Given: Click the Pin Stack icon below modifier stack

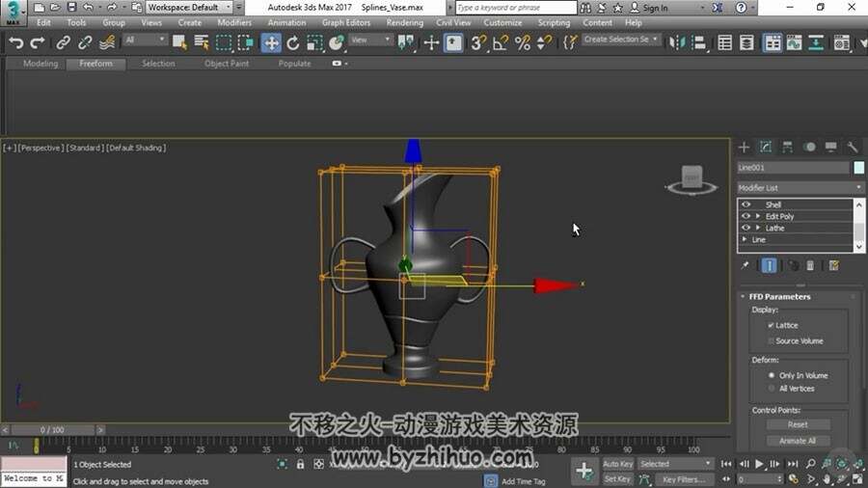Looking at the screenshot, I should [x=746, y=265].
